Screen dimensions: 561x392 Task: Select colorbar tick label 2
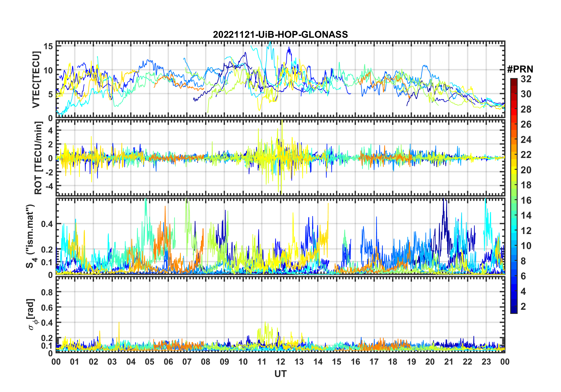pos(523,307)
